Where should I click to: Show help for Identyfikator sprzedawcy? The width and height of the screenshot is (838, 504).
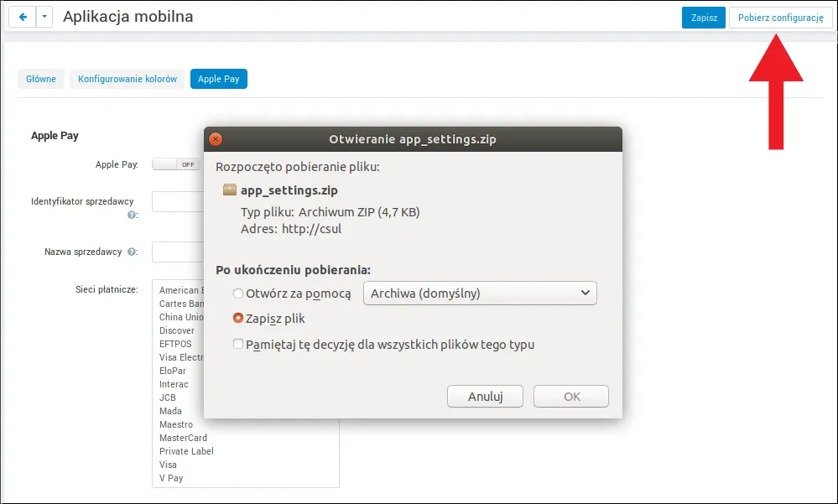(x=132, y=215)
